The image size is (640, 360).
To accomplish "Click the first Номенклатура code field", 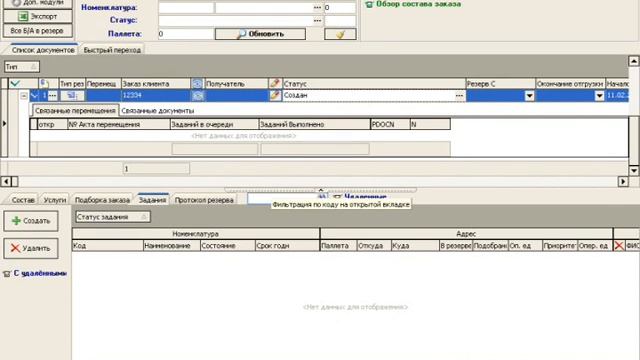I will pos(186,7).
